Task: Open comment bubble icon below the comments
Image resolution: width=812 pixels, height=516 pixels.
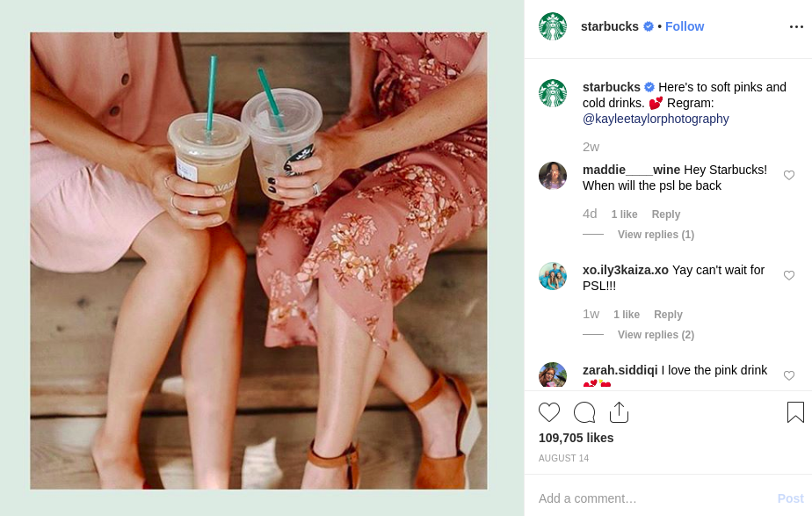Action: pyautogui.click(x=584, y=412)
